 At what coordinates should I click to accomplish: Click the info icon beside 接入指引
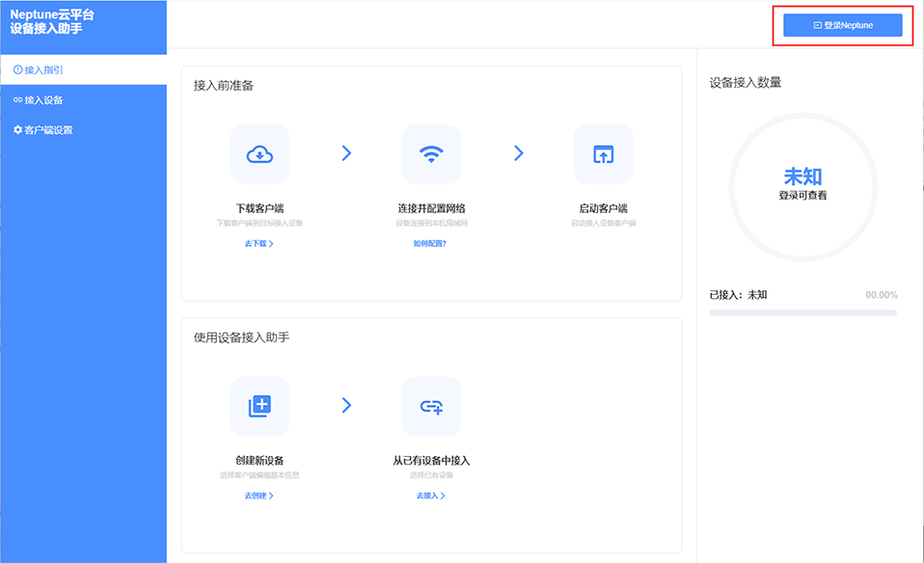17,70
